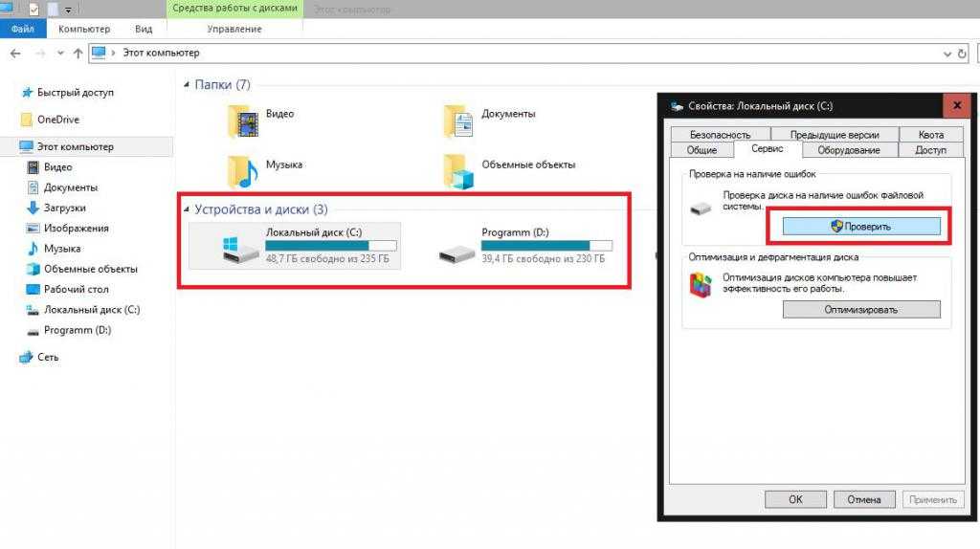Screen dimensions: 980x549
Task: Click the Этот компьютер monitor icon in sidebar
Action: tap(26, 146)
